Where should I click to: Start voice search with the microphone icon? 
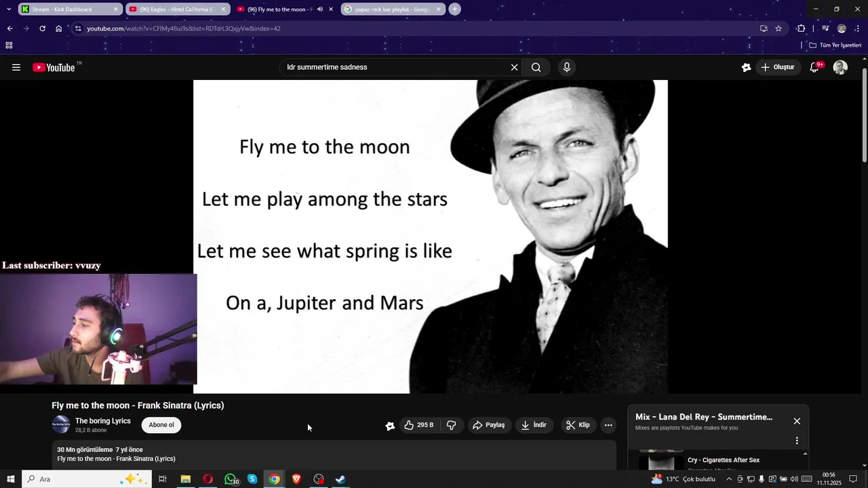click(567, 67)
